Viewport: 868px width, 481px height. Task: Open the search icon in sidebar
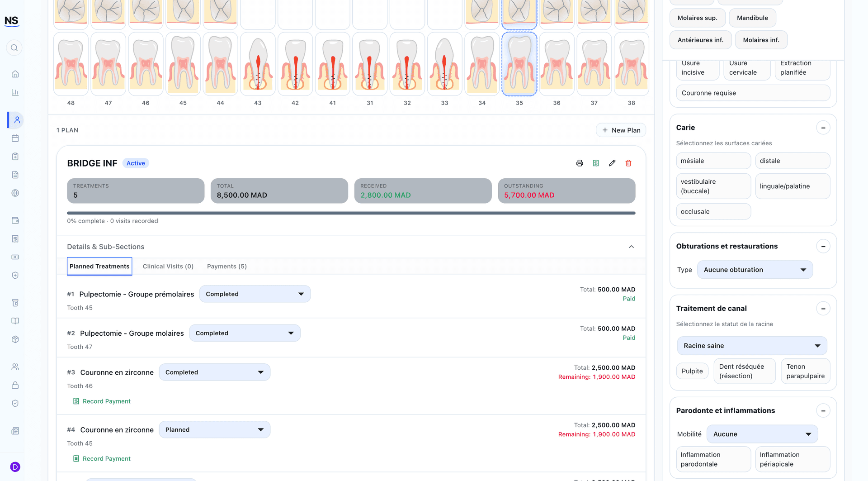coord(14,48)
